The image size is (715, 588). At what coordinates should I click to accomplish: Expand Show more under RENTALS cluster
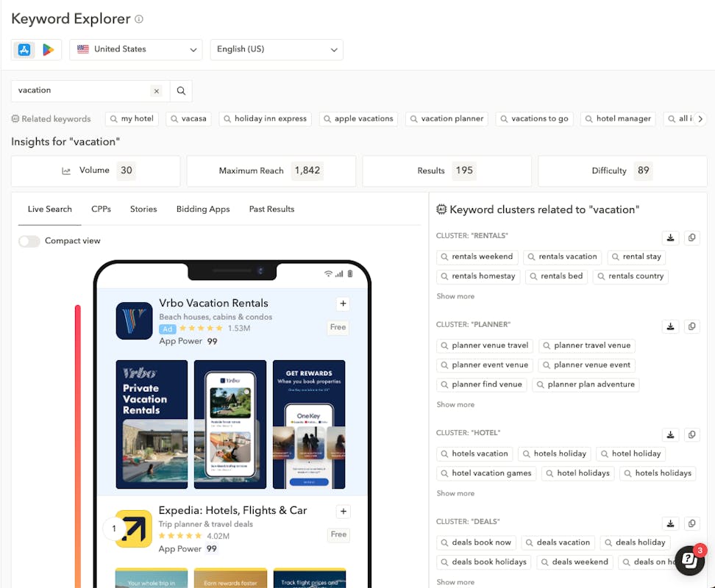coord(455,296)
